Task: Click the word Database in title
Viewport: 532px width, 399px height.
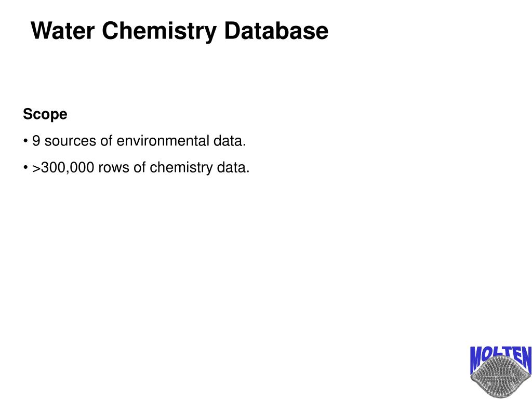Action: pyautogui.click(x=276, y=31)
